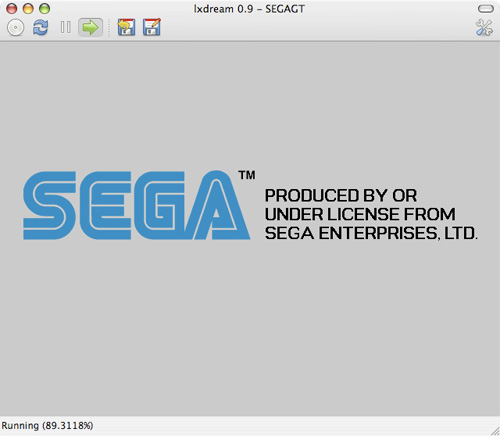500x436 pixels.
Task: Close the lxdream window red button
Action: click(12, 9)
